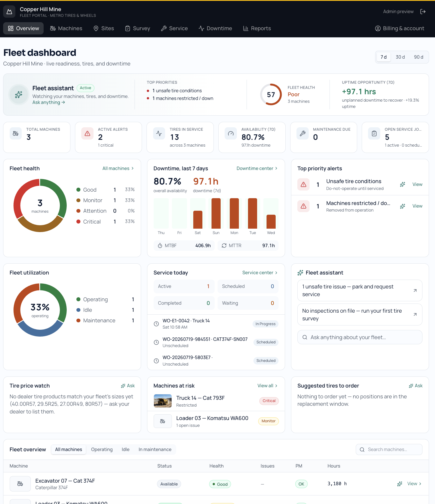
Task: Click the Fleet assistant sparkle avatar icon
Action: tap(19, 95)
